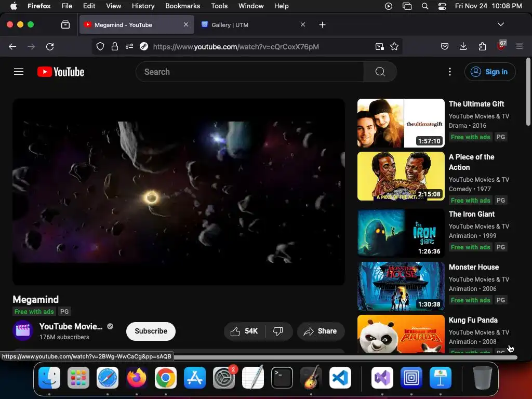The width and height of the screenshot is (532, 399).
Task: Click the tracking protection shield icon
Action: [100, 46]
